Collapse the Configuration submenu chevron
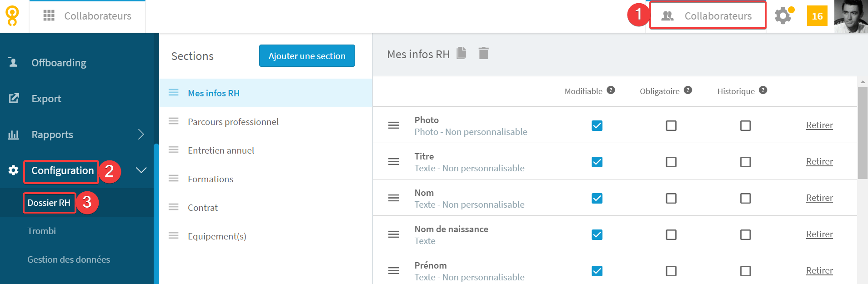The width and height of the screenshot is (868, 284). point(141,170)
